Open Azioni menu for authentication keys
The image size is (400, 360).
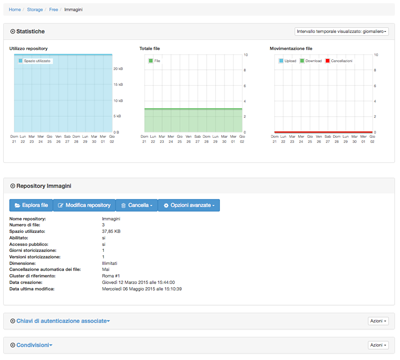pyautogui.click(x=378, y=321)
